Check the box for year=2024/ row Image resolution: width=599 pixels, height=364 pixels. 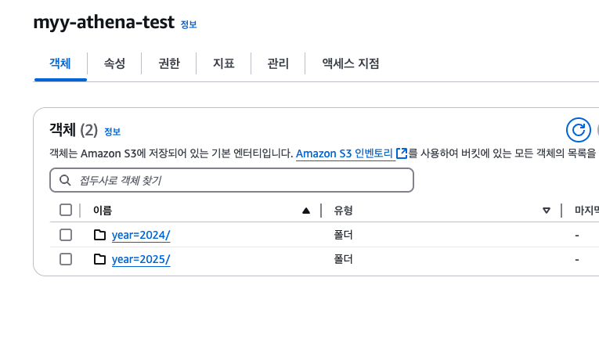pos(66,235)
